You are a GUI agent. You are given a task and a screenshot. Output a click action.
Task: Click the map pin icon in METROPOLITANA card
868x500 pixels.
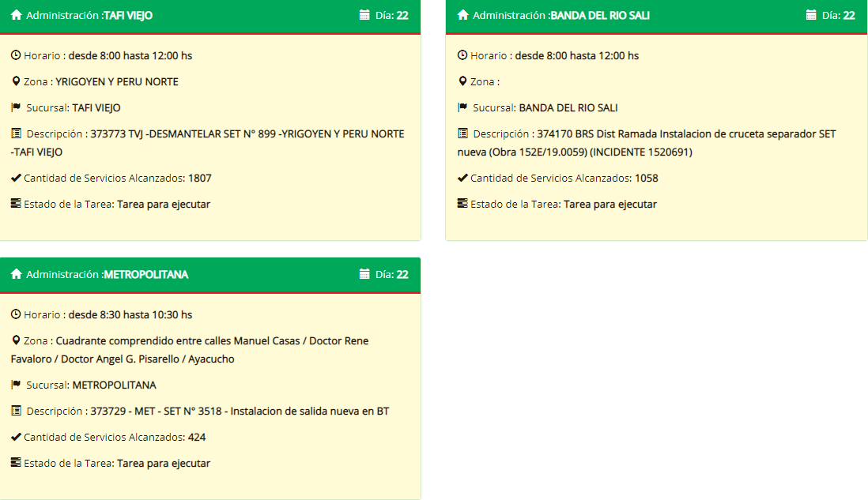coord(16,340)
